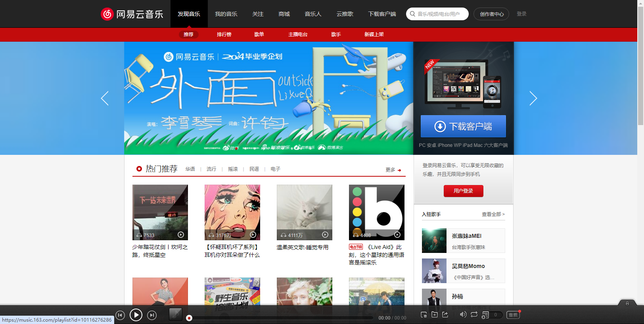644x324 pixels.
Task: Select 歌单 in red subnavigation
Action: (259, 35)
